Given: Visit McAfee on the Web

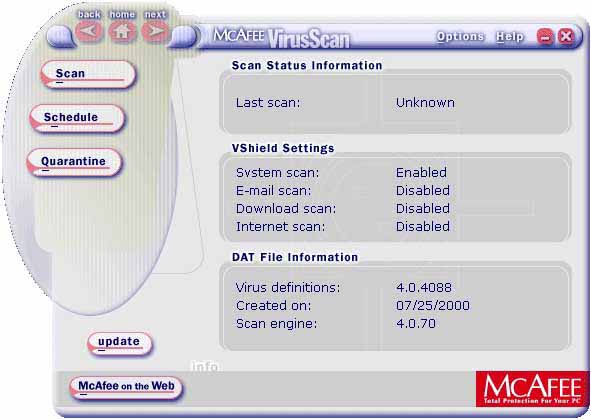Looking at the screenshot, I should [126, 387].
